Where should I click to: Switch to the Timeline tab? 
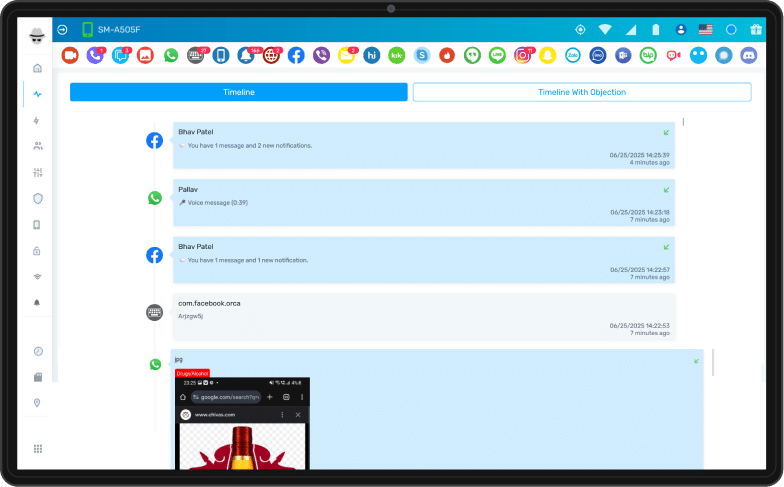click(238, 92)
